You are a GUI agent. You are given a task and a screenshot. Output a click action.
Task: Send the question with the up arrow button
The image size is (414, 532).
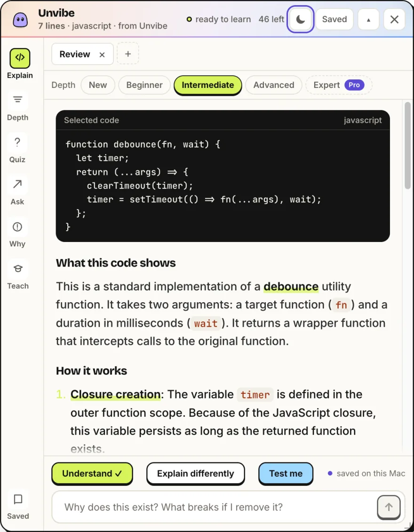[x=389, y=507]
